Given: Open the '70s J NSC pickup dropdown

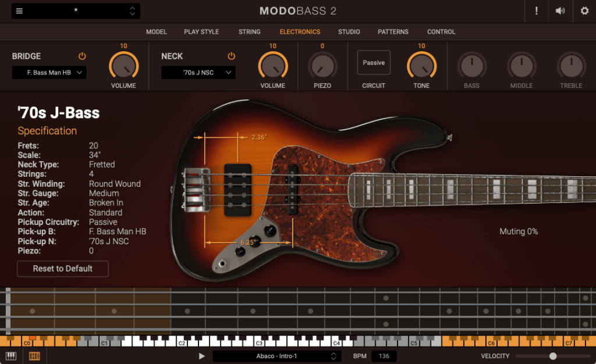Looking at the screenshot, I should (x=198, y=73).
